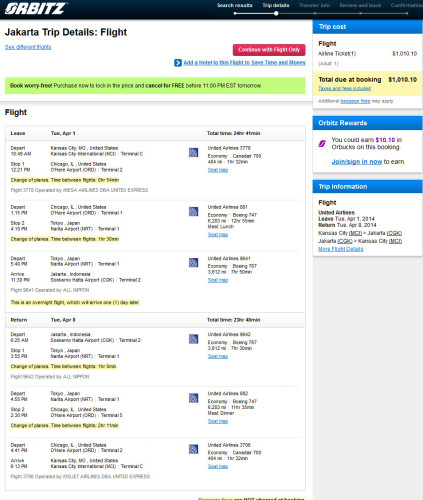Click Continue with Flight Only button
The width and height of the screenshot is (423, 500).
pos(269,50)
